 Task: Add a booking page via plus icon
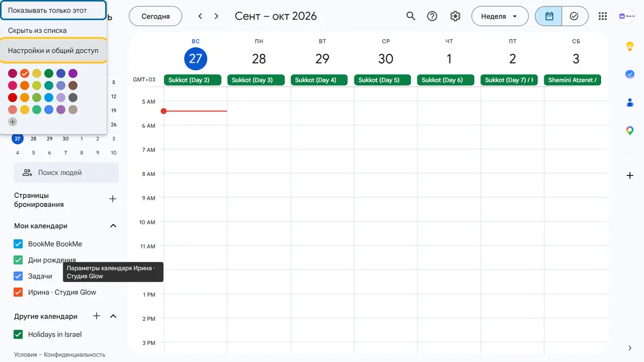(113, 199)
